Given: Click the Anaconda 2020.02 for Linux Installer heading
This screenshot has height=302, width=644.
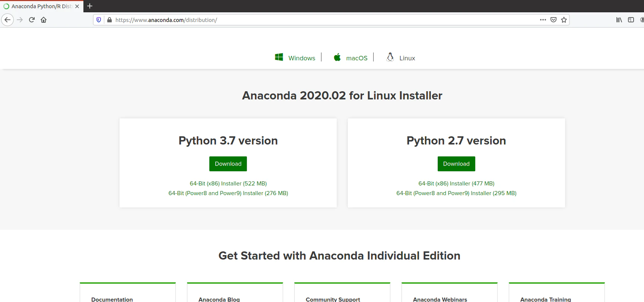Looking at the screenshot, I should 342,96.
